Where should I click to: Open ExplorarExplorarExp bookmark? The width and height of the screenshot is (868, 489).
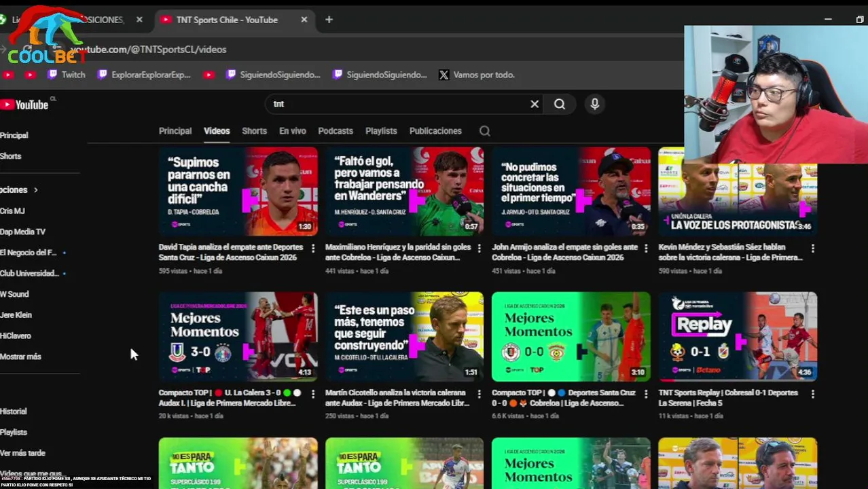144,75
